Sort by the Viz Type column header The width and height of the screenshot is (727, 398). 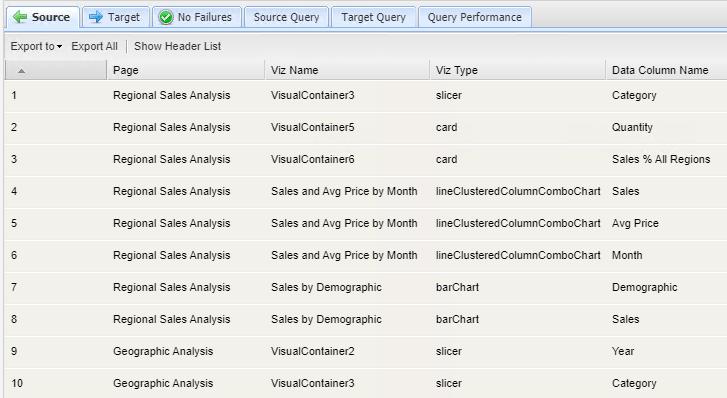(x=518, y=70)
